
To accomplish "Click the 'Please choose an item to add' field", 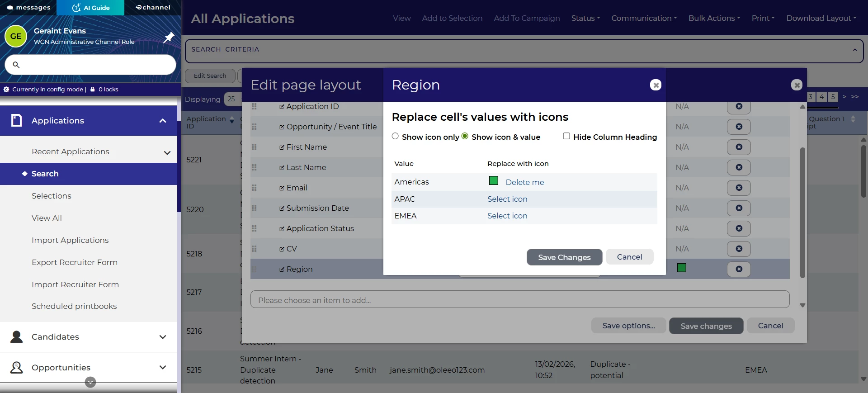I will pyautogui.click(x=520, y=300).
